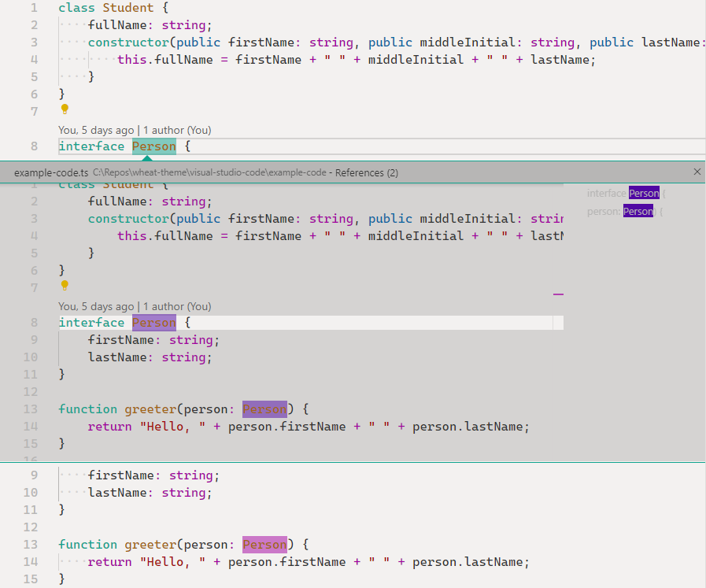Click gutter line number 8 in main editor
The image size is (706, 588).
(x=34, y=146)
